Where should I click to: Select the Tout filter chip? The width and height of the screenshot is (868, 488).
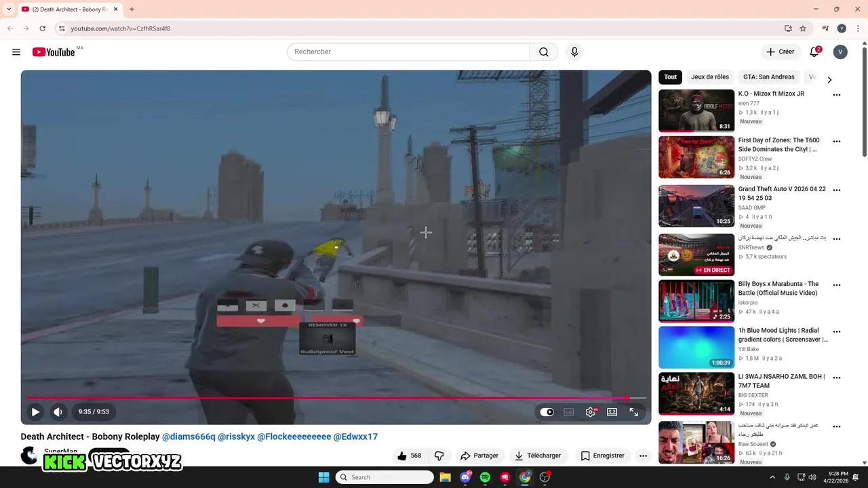670,77
